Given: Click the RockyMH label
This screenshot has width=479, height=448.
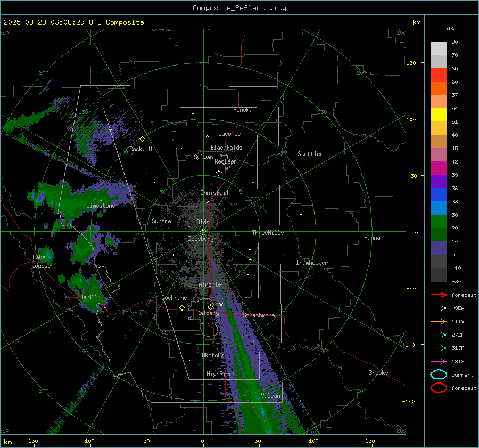Looking at the screenshot, I should (141, 149).
